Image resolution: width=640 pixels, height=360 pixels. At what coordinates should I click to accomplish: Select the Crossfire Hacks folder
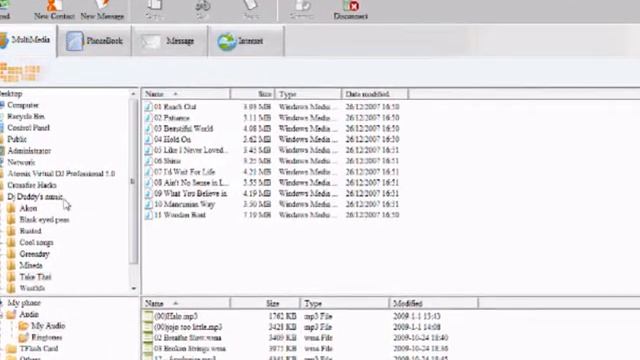click(x=32, y=185)
